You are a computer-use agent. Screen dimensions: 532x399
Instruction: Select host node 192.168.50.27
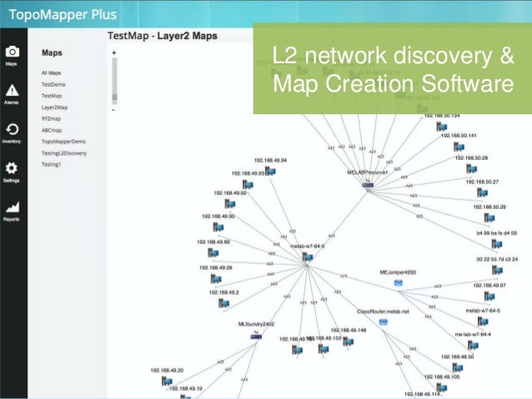click(x=482, y=193)
